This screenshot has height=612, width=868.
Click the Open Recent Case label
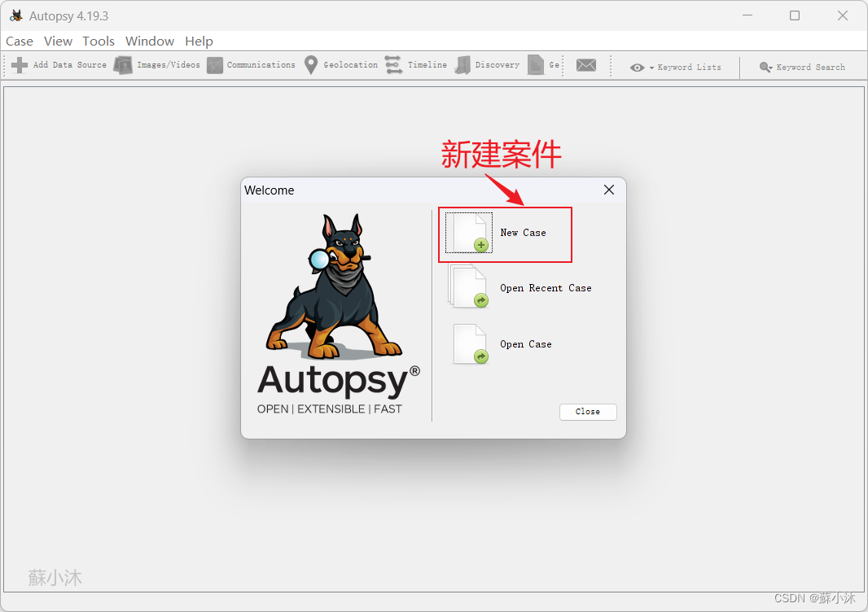[x=546, y=288]
